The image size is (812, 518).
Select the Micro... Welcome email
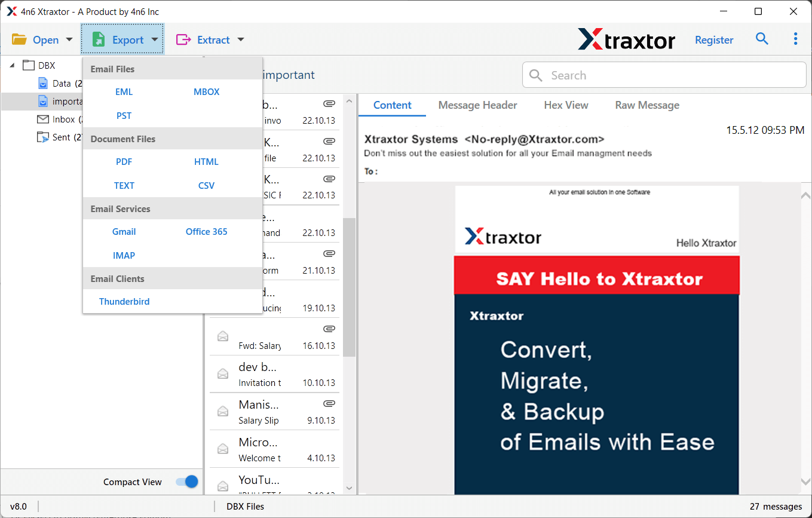coord(275,450)
